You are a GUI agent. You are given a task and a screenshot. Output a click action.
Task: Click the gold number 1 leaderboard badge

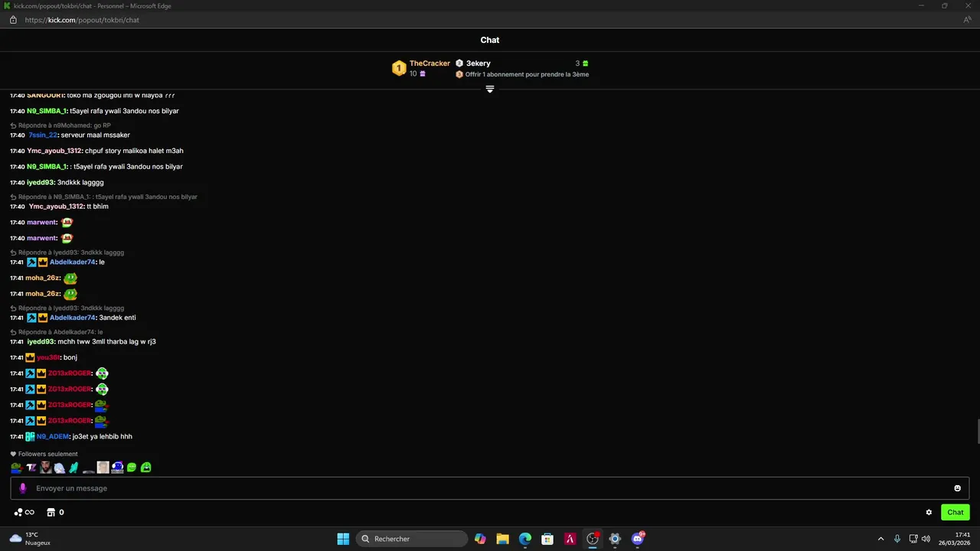399,69
